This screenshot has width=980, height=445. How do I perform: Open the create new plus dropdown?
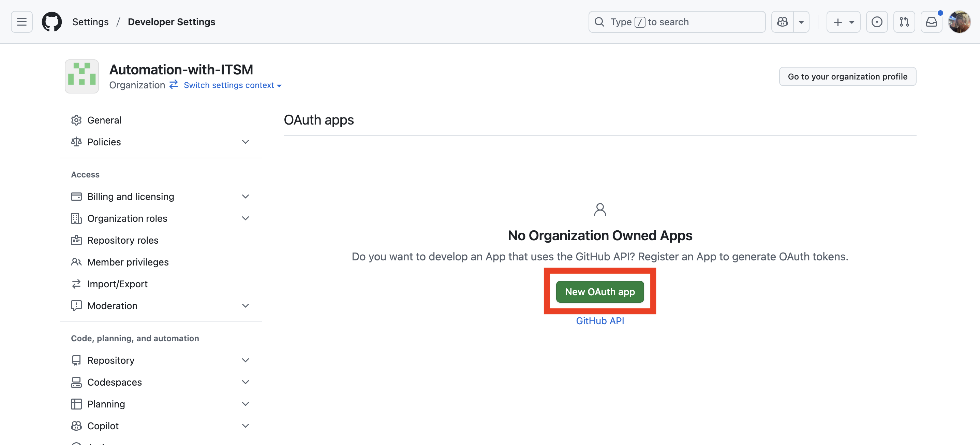click(x=843, y=22)
